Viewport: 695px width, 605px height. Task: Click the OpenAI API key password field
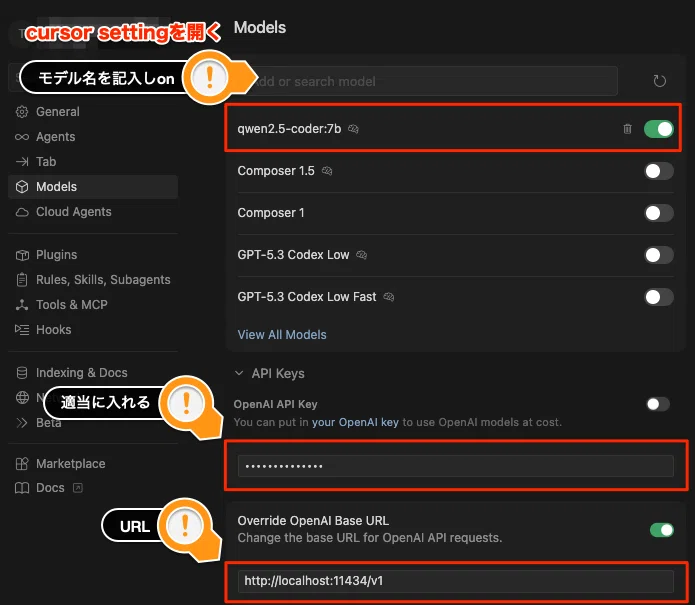point(456,466)
